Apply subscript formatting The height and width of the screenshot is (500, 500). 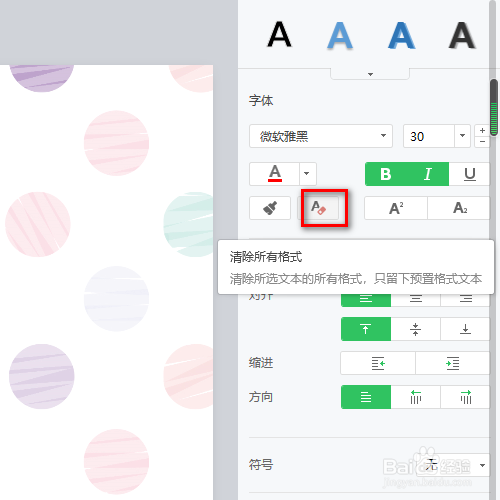coord(459,208)
